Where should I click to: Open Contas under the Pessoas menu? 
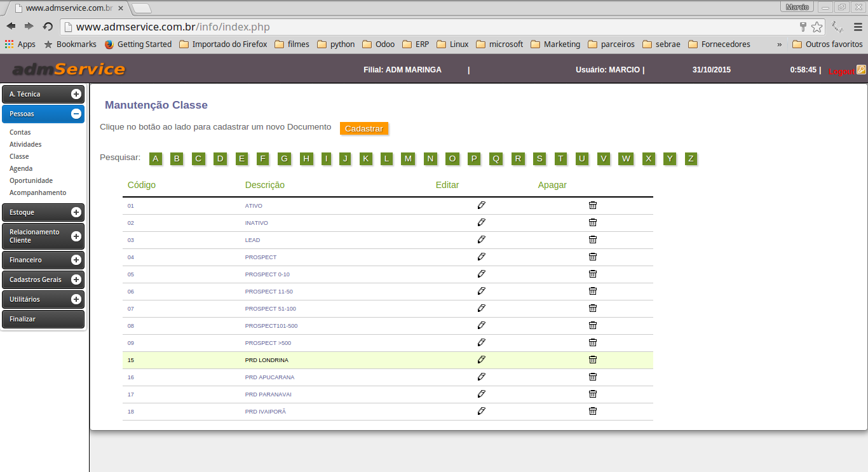(x=20, y=132)
